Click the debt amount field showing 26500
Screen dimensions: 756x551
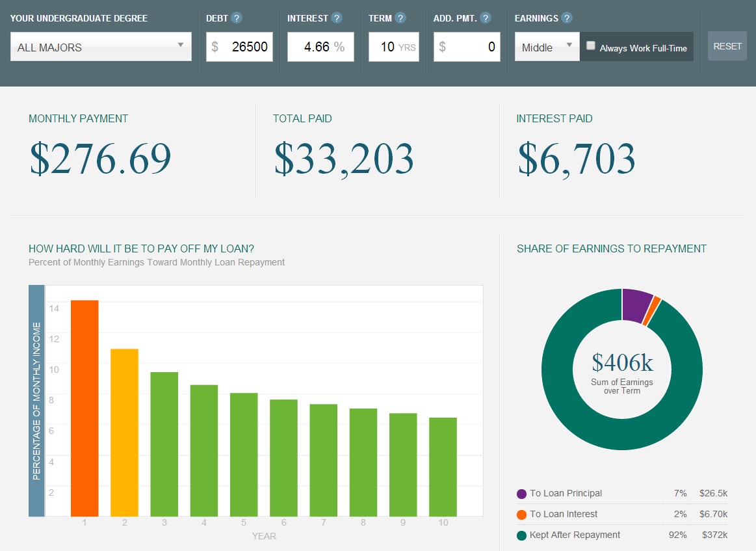(x=239, y=47)
